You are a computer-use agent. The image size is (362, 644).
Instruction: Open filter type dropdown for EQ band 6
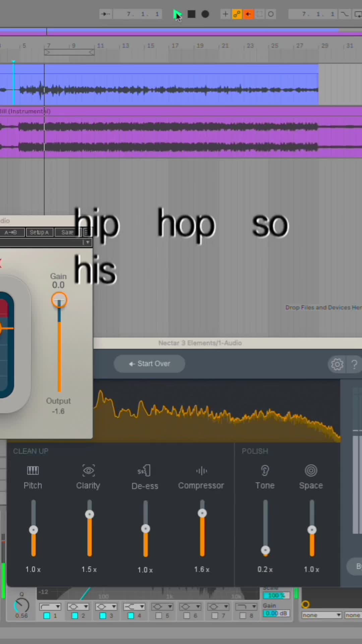point(190,606)
